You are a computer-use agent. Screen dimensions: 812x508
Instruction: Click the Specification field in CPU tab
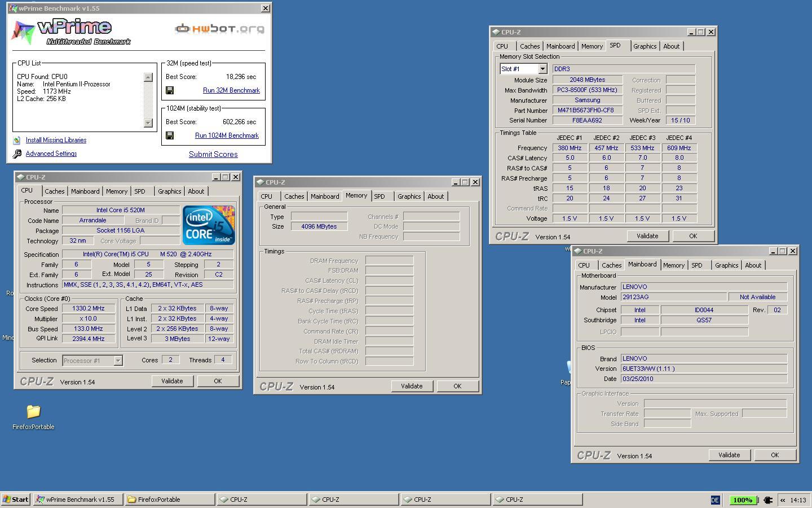[148, 255]
